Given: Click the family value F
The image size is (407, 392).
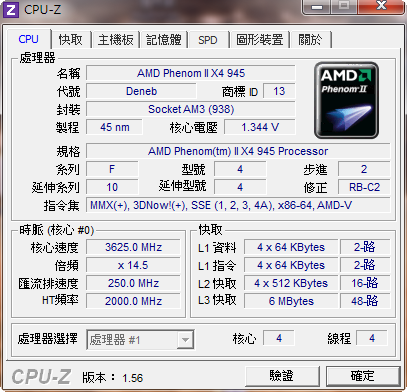Looking at the screenshot, I should point(112,169).
